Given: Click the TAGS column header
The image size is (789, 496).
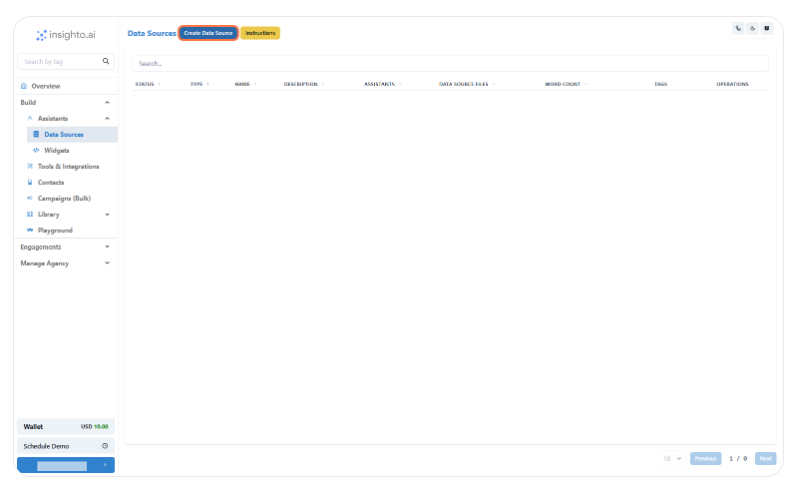Looking at the screenshot, I should (661, 84).
